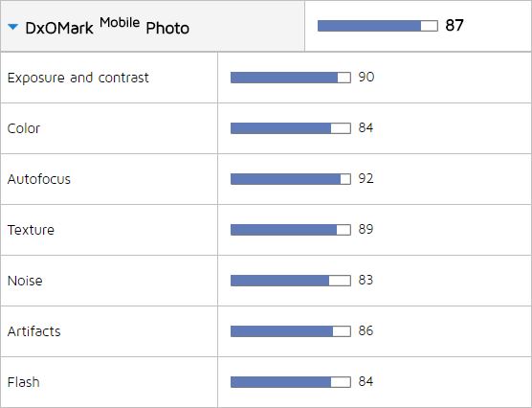Click the Artifacts score bar

[x=291, y=331]
